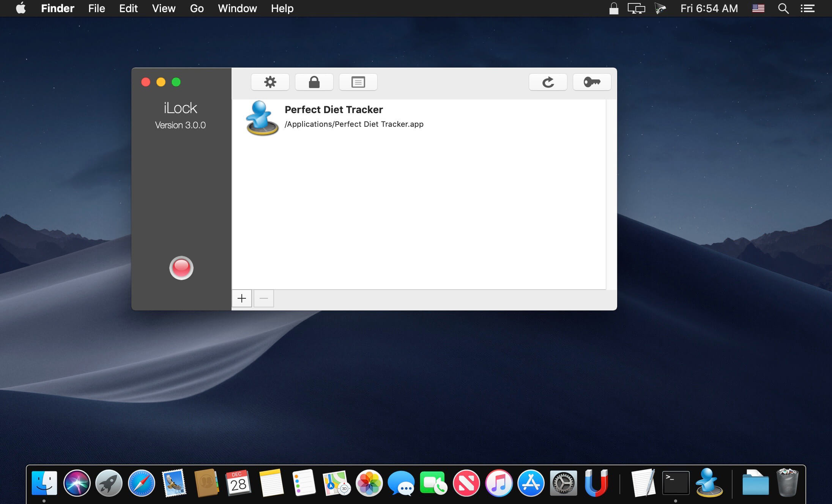Open Photos from the Dock
Image resolution: width=832 pixels, height=504 pixels.
coord(369,483)
